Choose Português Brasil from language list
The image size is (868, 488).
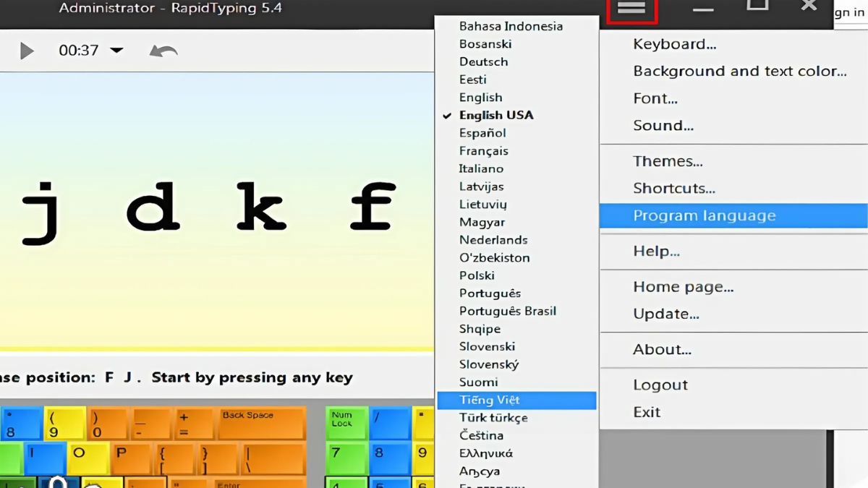[x=508, y=311]
